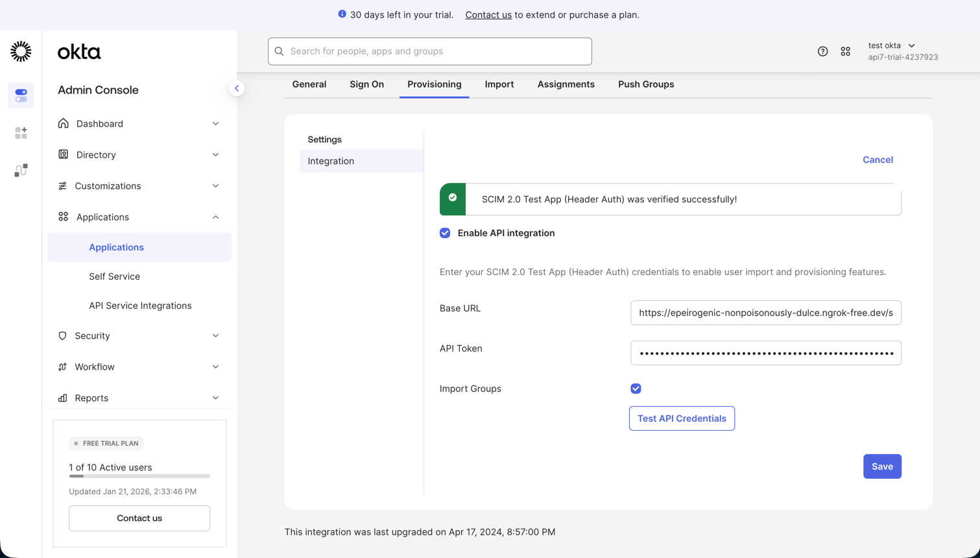Collapse the left navigation panel chevron

click(237, 88)
